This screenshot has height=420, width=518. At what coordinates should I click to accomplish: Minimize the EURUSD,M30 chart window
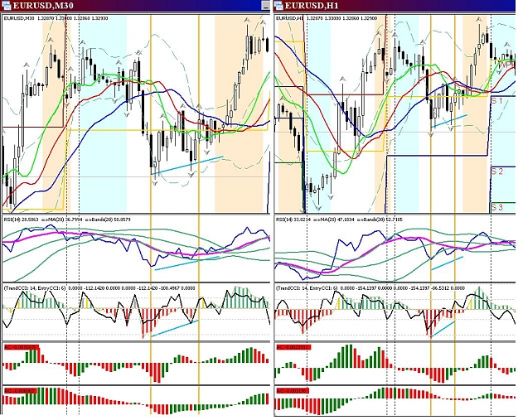point(265,5)
